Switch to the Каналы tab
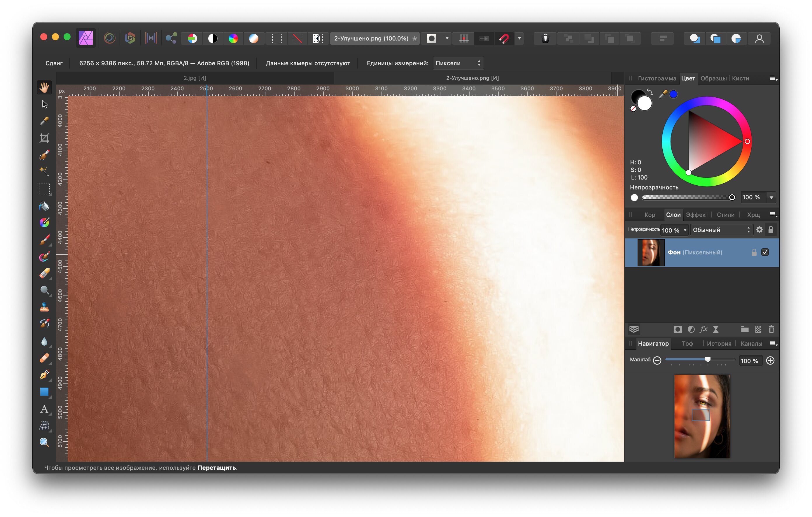The image size is (812, 517). (751, 343)
